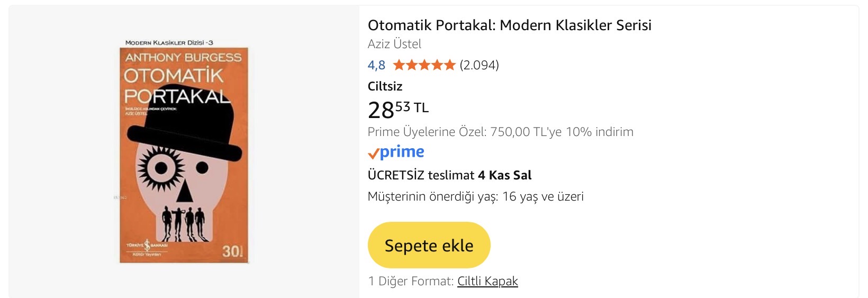This screenshot has height=298, width=868.
Task: Click the Otomatik Portakal book cover image
Action: tap(184, 159)
